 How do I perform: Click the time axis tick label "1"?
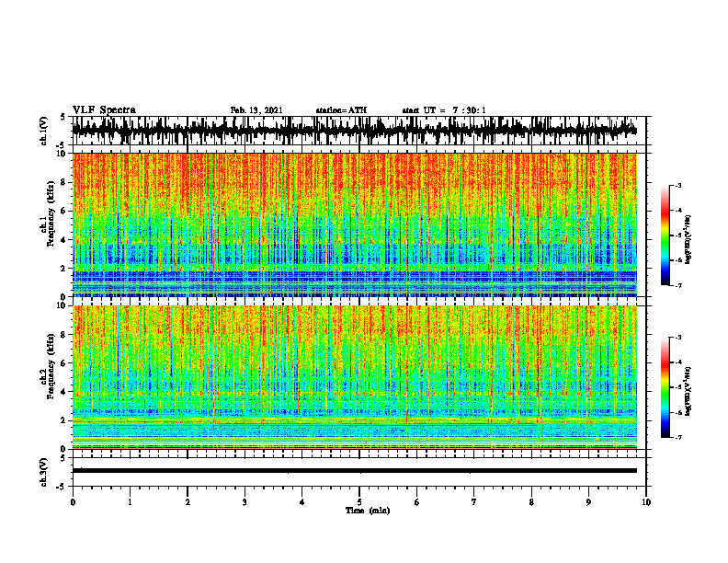(130, 502)
